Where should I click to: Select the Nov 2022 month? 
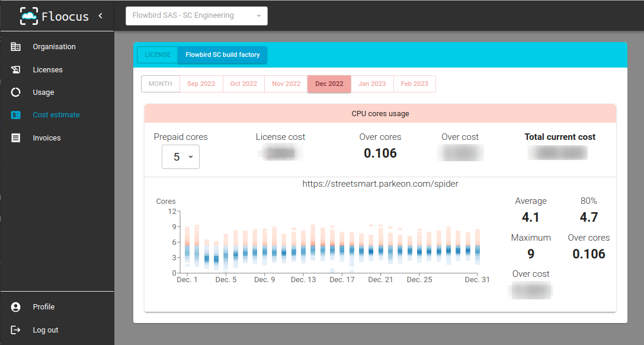click(286, 84)
